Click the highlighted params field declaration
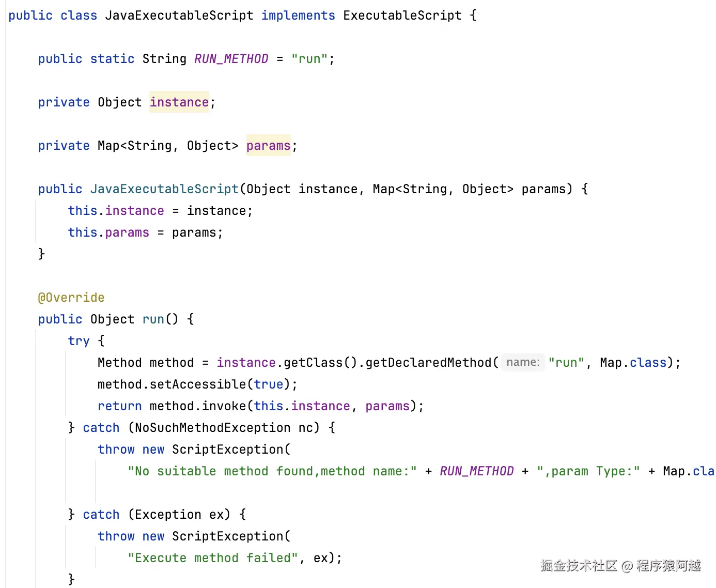 268,146
